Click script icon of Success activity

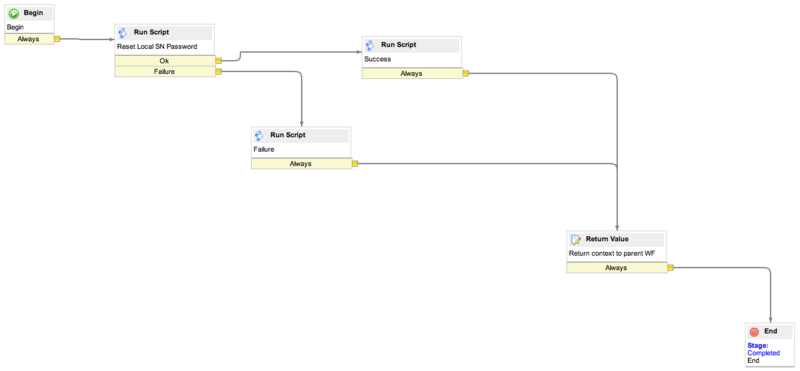click(370, 45)
